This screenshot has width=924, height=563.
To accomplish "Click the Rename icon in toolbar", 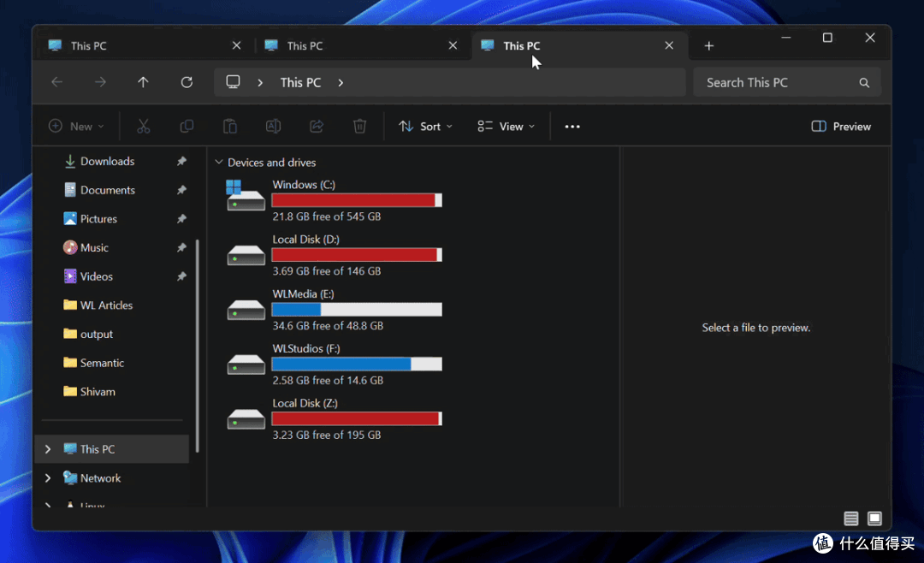I will [x=274, y=126].
